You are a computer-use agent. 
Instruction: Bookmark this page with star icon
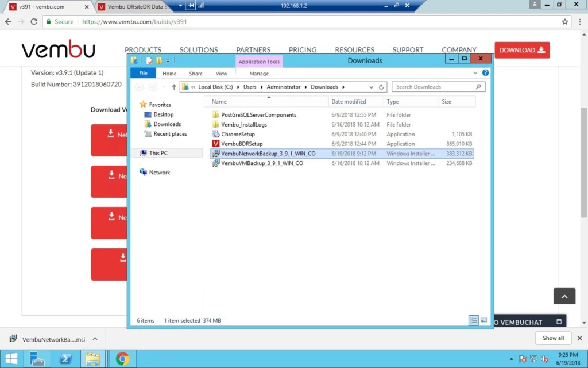(565, 22)
